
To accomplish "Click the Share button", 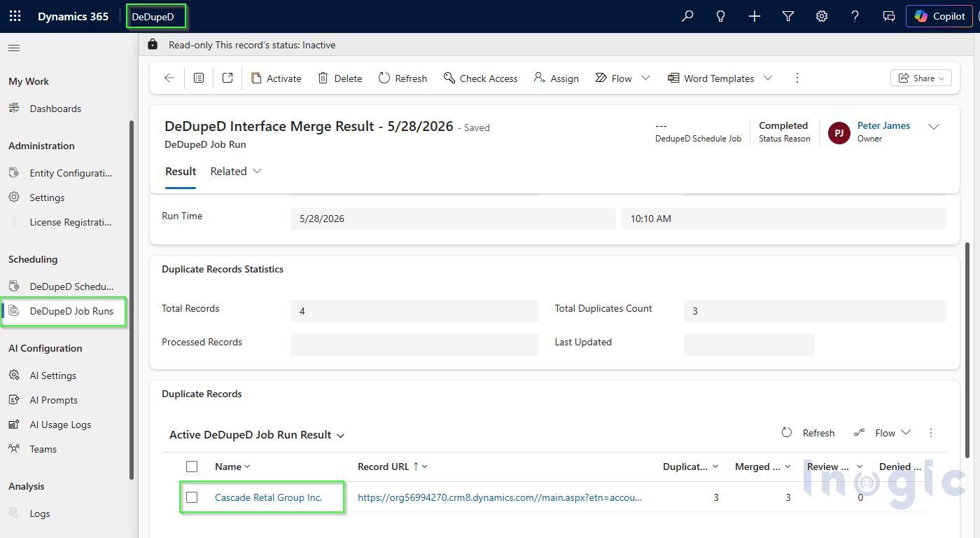I will coord(920,78).
